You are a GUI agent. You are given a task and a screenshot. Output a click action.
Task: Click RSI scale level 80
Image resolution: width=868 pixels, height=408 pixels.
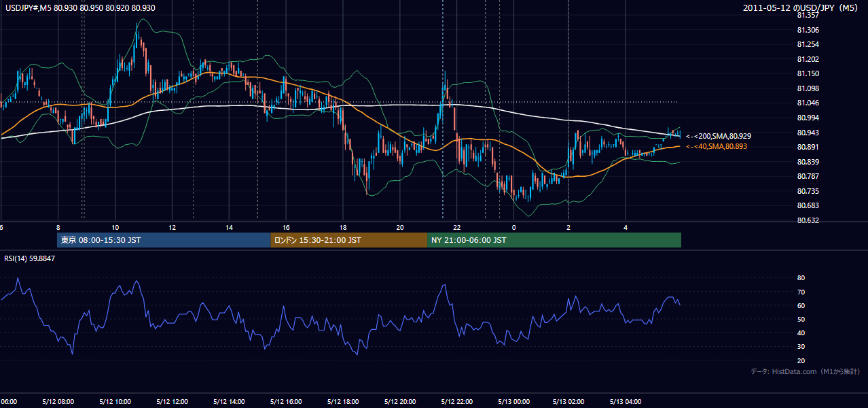[801, 278]
